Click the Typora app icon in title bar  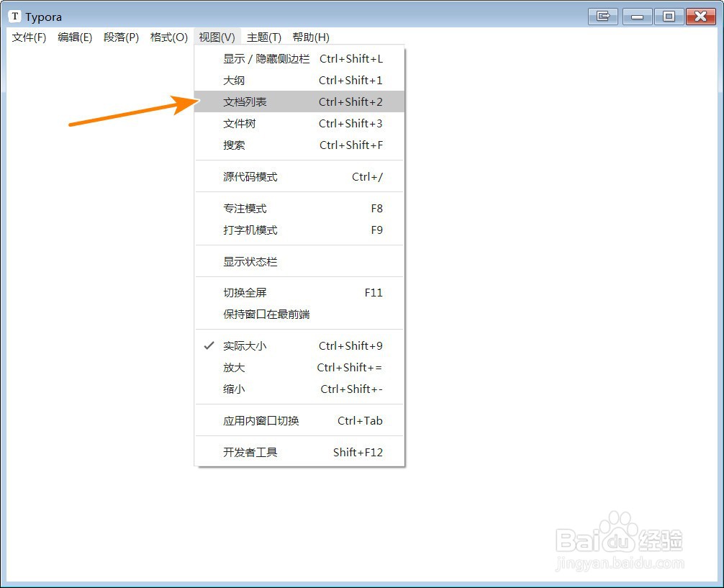[x=15, y=17]
